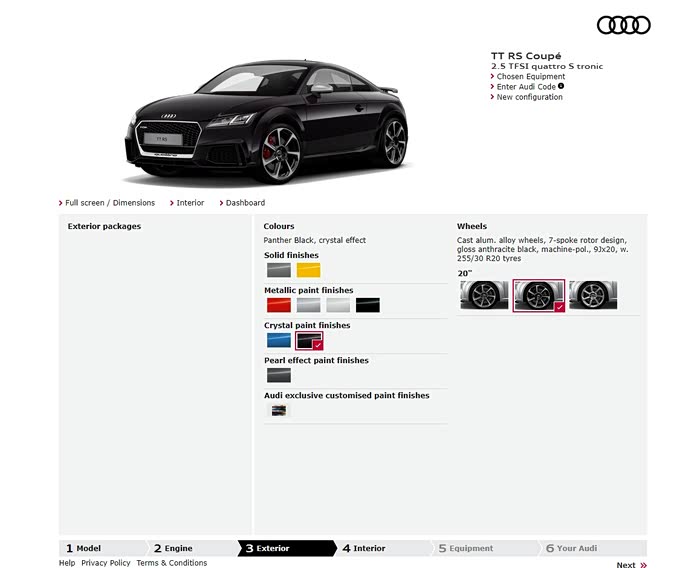Click the Audi Code info icon
Screen dimensions: 700x568
[x=561, y=86]
